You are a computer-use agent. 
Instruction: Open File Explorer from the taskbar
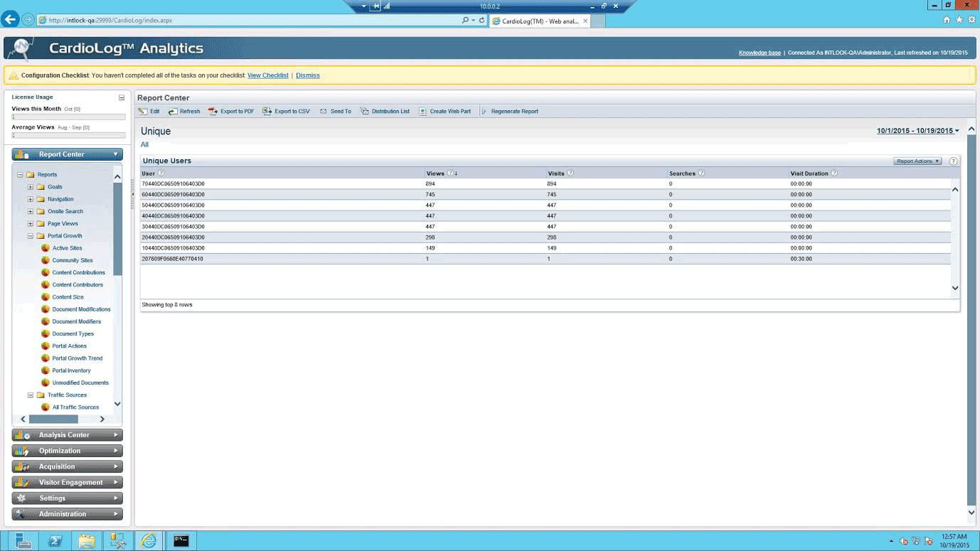87,540
